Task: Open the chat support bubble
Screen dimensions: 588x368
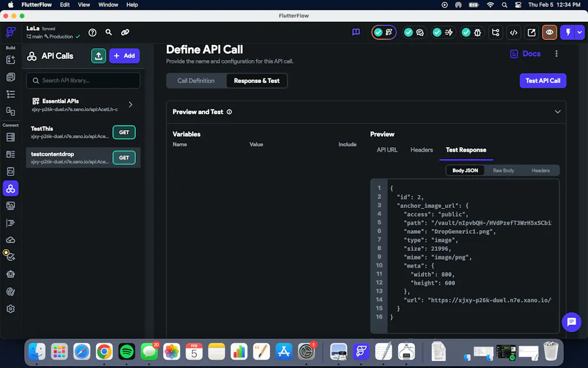Action: pyautogui.click(x=572, y=322)
